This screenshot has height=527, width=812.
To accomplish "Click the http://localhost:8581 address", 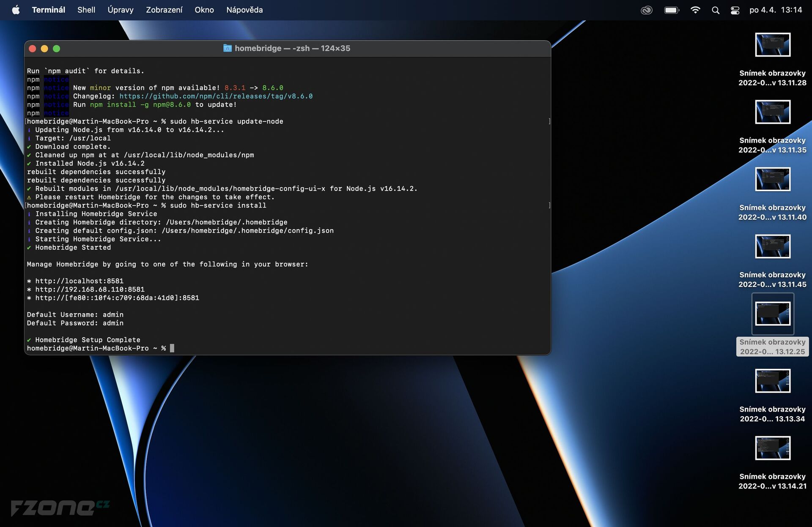I will point(80,281).
